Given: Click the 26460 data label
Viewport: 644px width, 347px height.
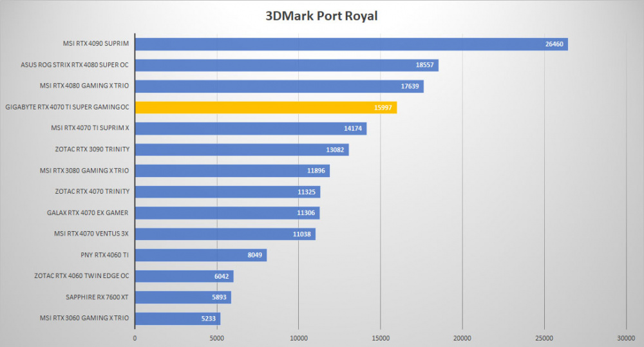Looking at the screenshot, I should click(554, 44).
